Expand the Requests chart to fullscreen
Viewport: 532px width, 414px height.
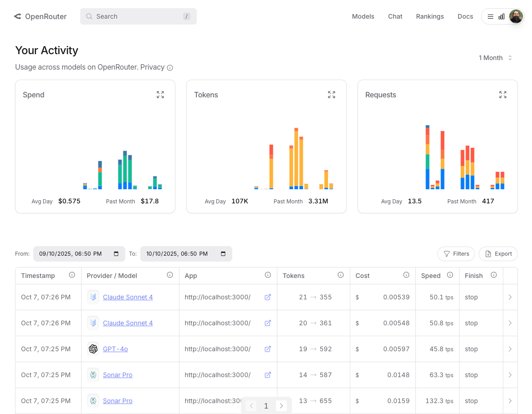coord(503,95)
